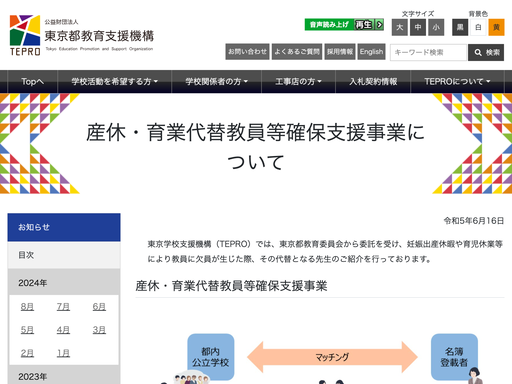512x384 pixels.
Task: Expand the 学校活動を希望する方 menu
Action: point(114,81)
